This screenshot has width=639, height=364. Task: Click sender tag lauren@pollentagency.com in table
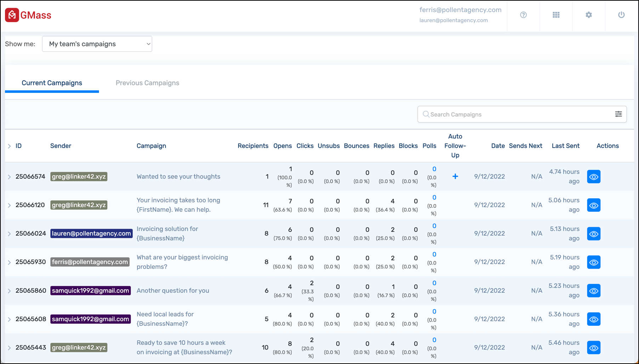coord(91,234)
